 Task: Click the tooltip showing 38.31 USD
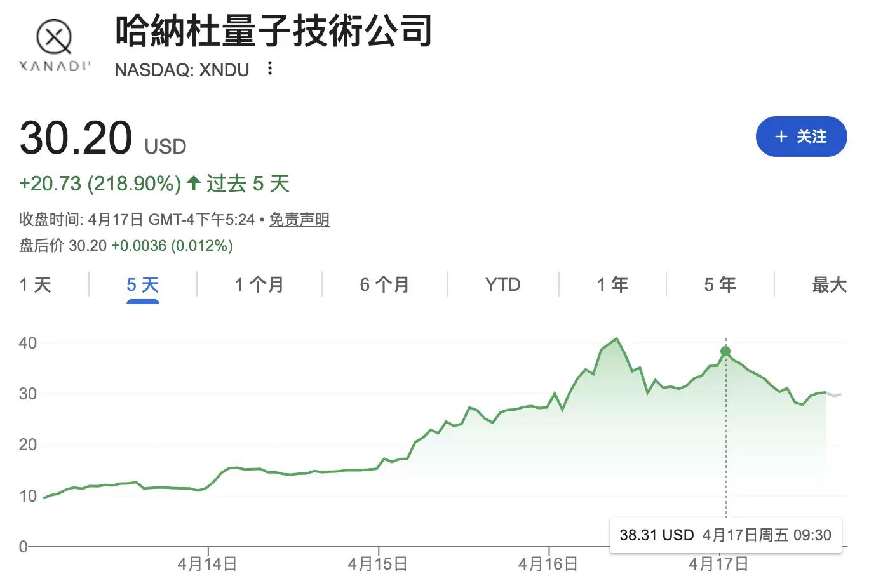click(x=726, y=535)
